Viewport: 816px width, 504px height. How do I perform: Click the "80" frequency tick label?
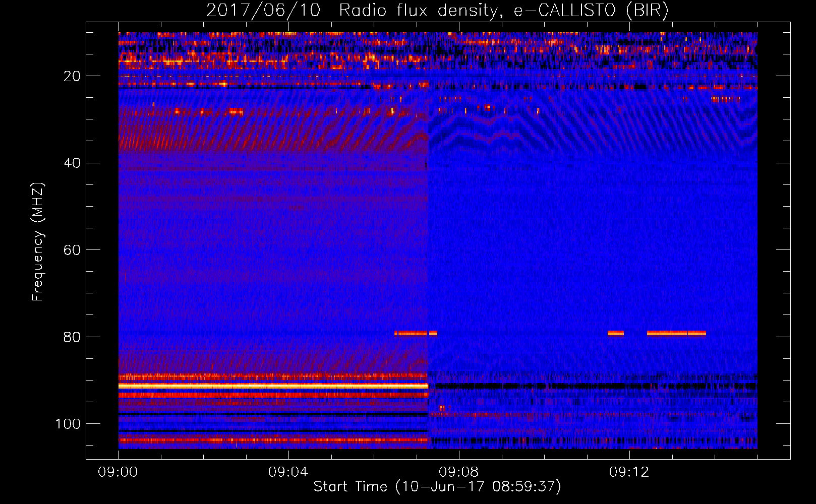click(72, 337)
